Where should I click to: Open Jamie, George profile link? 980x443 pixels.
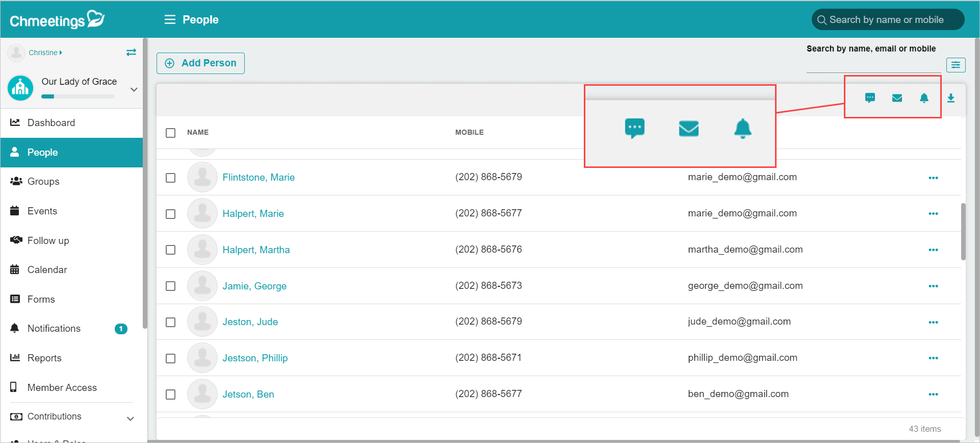(254, 286)
